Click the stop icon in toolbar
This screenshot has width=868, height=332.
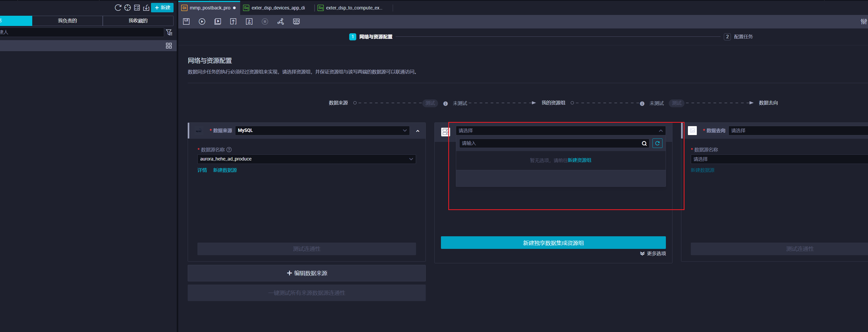coord(265,22)
